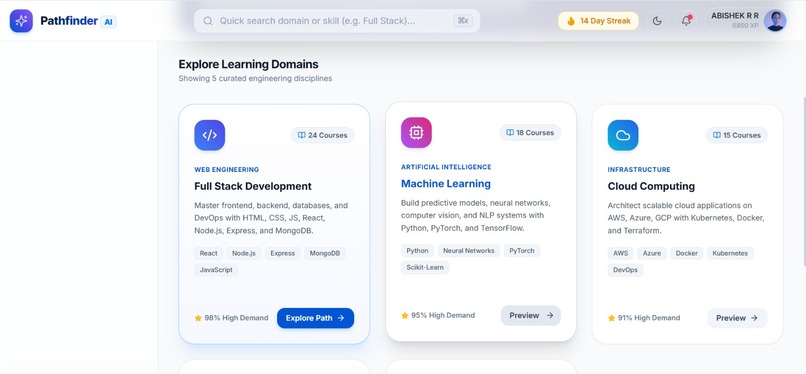The width and height of the screenshot is (806, 374).
Task: Click the Cloud Computing cloud icon
Action: tap(623, 135)
